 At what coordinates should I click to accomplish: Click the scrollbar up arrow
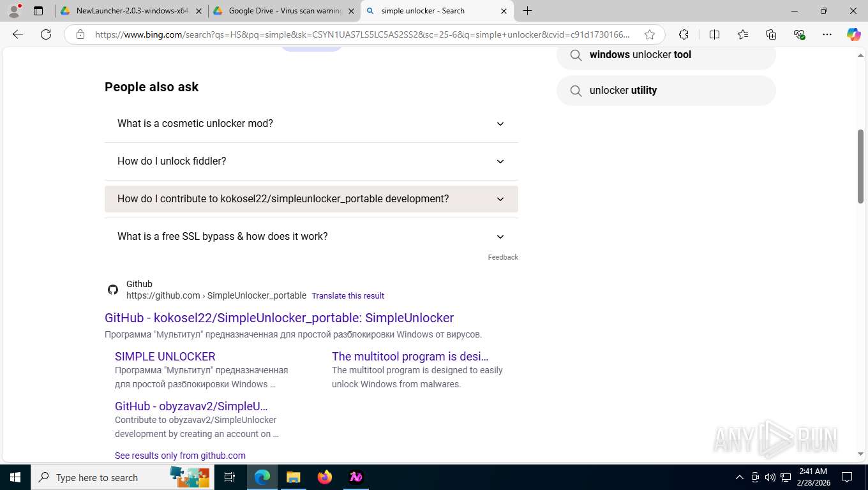click(860, 56)
